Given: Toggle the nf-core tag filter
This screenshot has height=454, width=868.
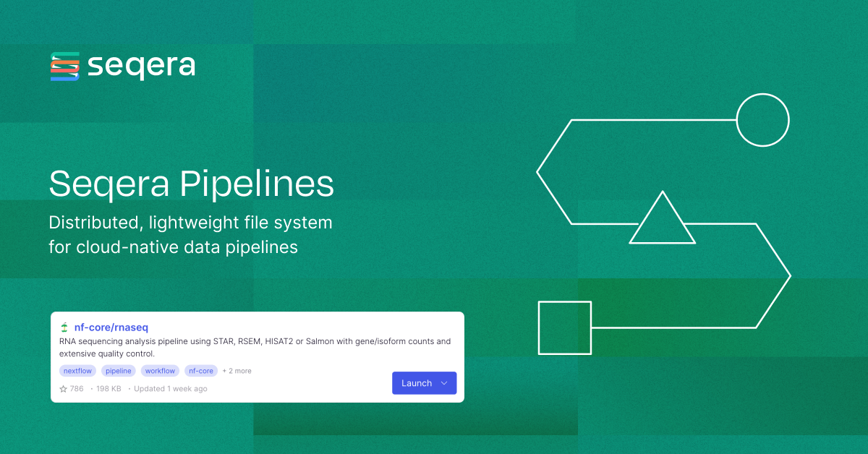Looking at the screenshot, I should pos(201,370).
